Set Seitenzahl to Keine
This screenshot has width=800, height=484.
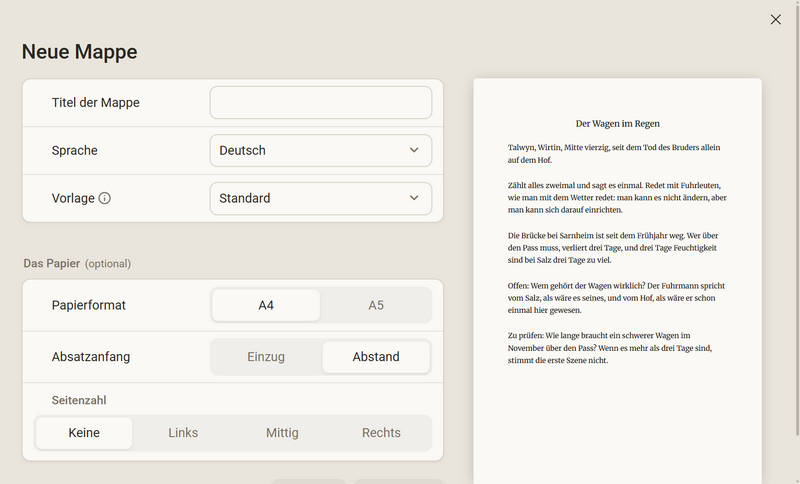tap(84, 433)
